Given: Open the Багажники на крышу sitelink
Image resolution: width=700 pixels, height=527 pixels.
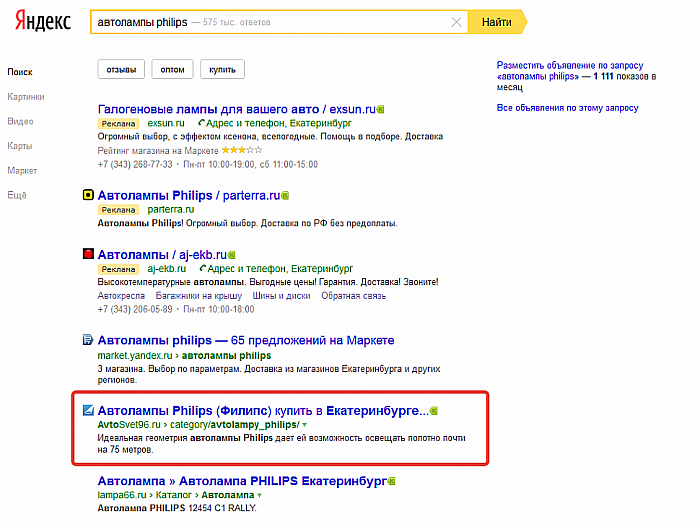Looking at the screenshot, I should [199, 296].
